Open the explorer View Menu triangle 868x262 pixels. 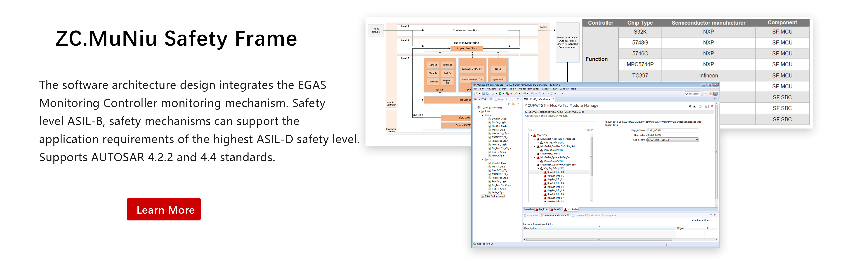click(519, 103)
